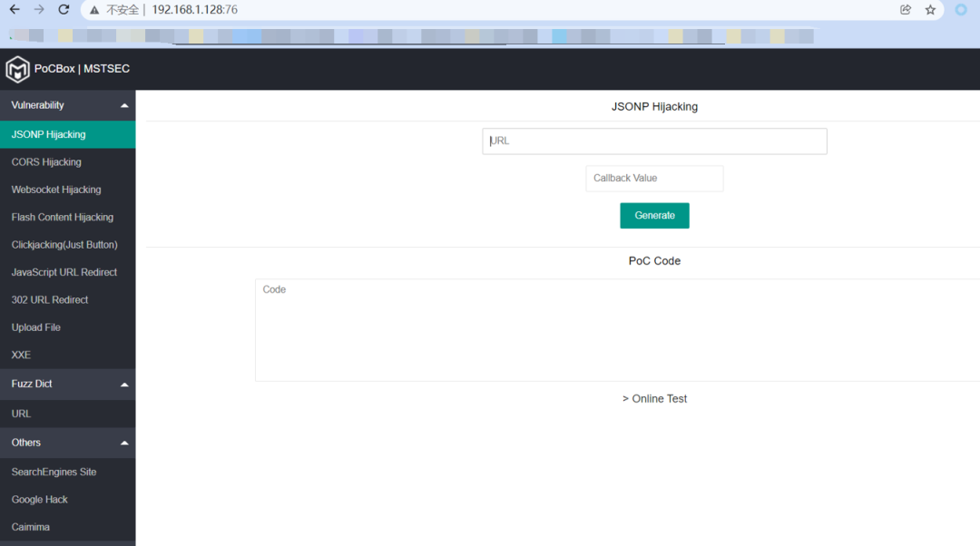Open Caimima entry in sidebar
Image resolution: width=980 pixels, height=546 pixels.
click(67, 527)
